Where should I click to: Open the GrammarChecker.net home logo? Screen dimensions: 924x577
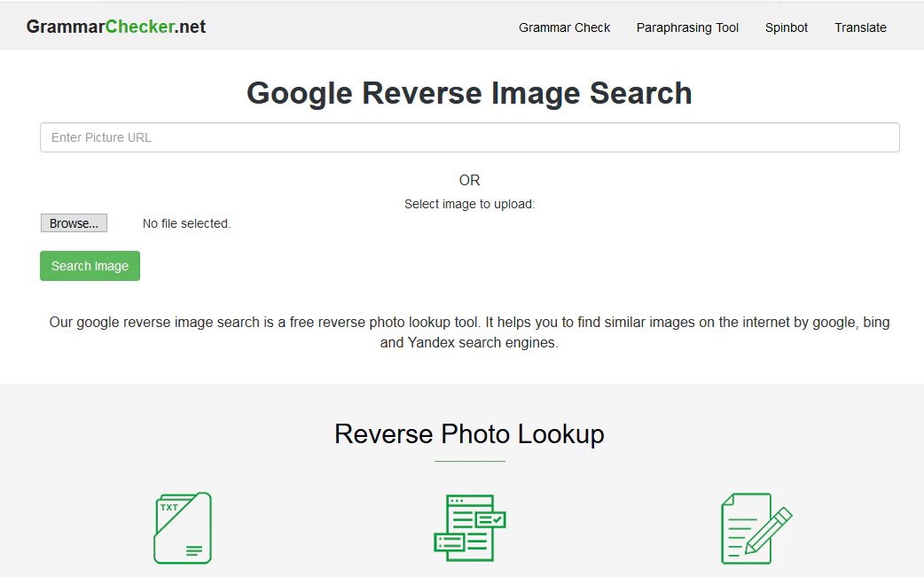[116, 27]
